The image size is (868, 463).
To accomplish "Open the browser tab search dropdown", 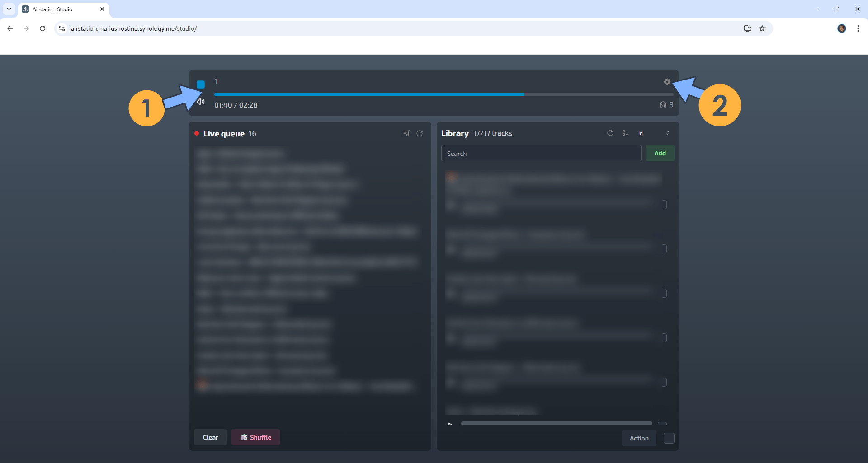I will pyautogui.click(x=9, y=9).
